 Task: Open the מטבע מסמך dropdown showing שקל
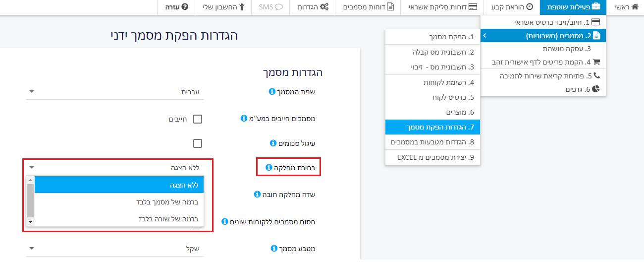(x=114, y=248)
